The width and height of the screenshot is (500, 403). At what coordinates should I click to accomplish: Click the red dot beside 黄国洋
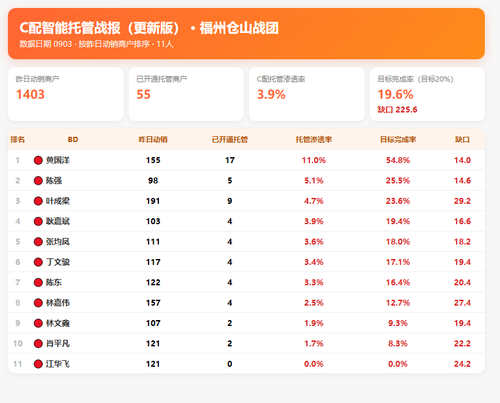pyautogui.click(x=38, y=160)
